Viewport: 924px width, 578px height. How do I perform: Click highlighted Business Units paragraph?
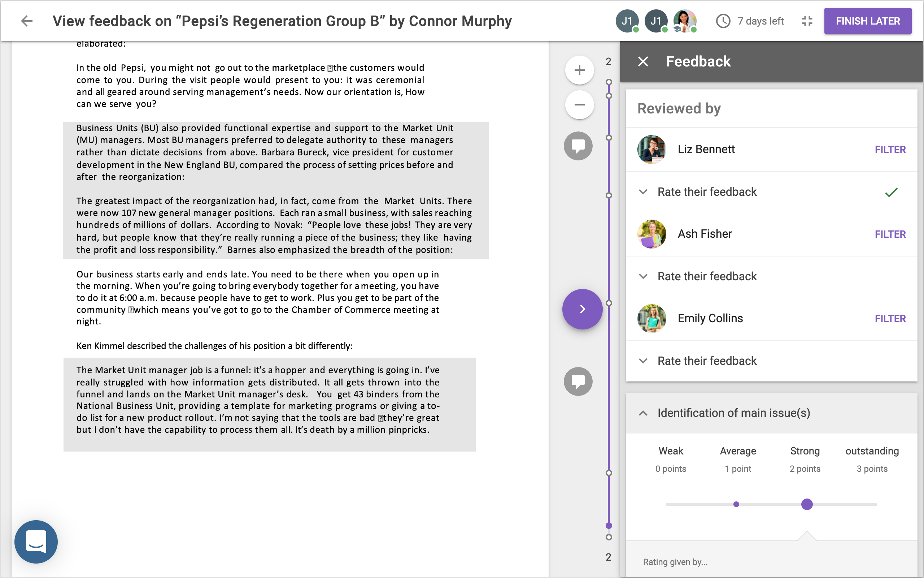275,190
